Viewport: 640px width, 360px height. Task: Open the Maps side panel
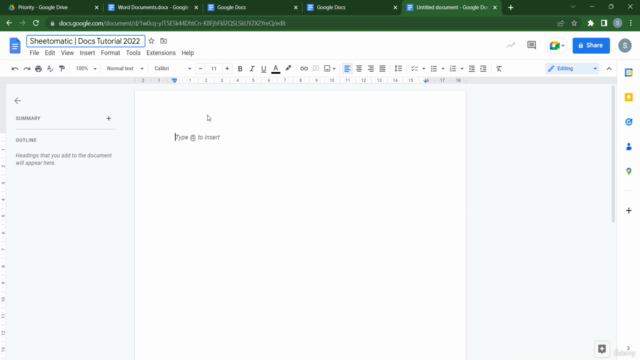[x=629, y=171]
